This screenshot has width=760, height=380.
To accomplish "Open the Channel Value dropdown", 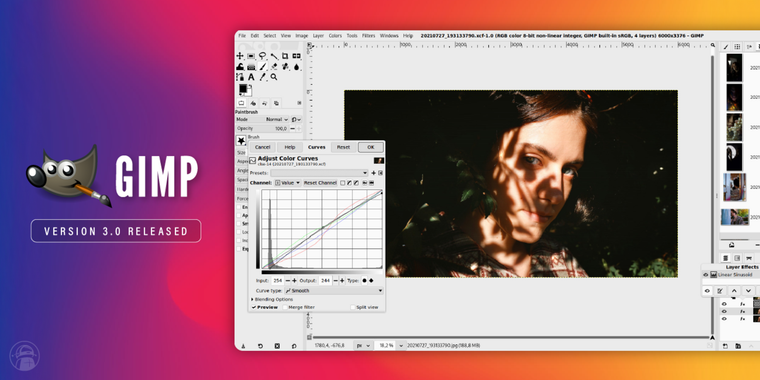I will pos(288,183).
